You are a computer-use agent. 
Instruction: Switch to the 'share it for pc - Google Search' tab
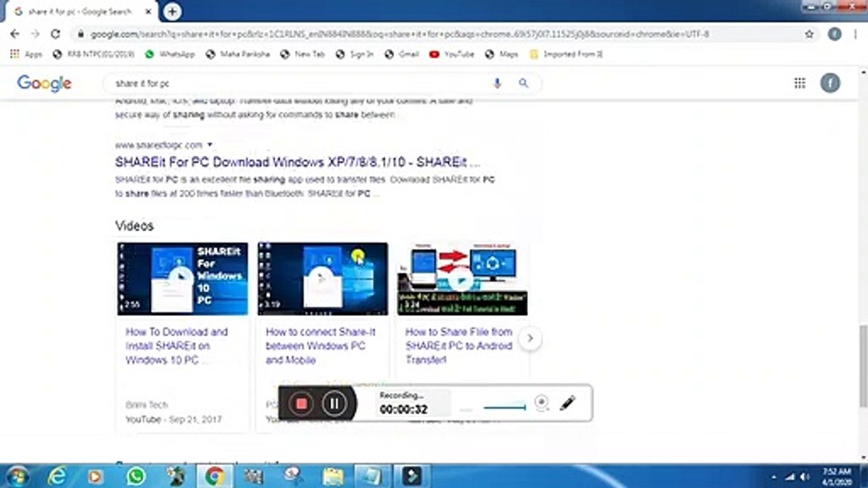(80, 12)
